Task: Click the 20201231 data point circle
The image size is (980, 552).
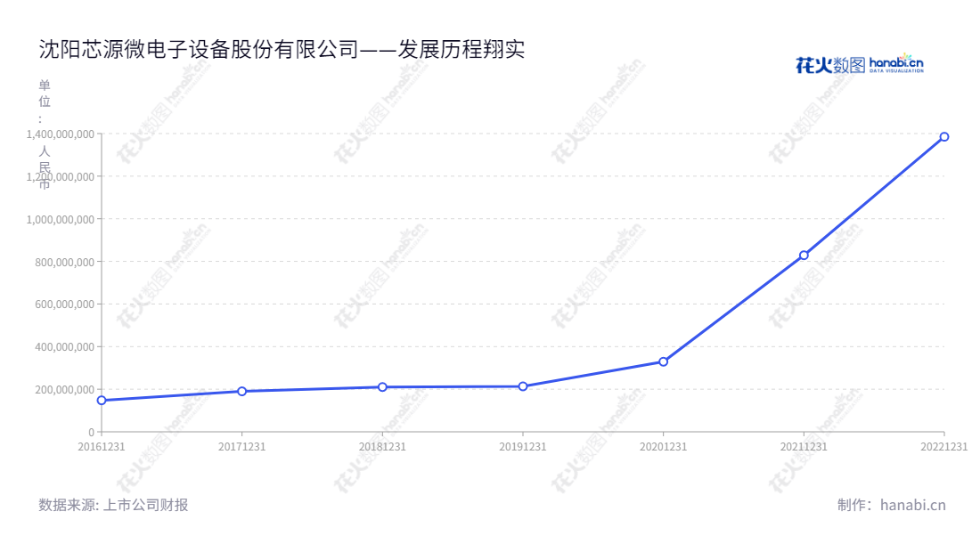Action: [664, 361]
